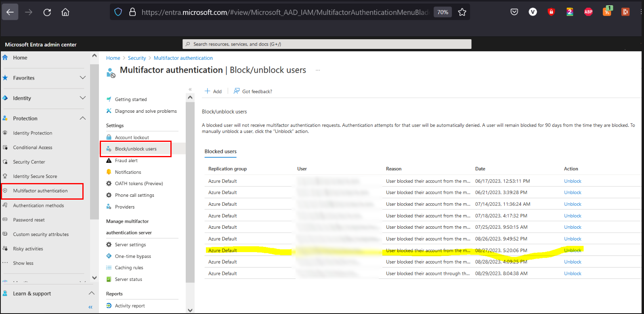Collapse the Learn & support section
644x314 pixels.
pos(92,293)
